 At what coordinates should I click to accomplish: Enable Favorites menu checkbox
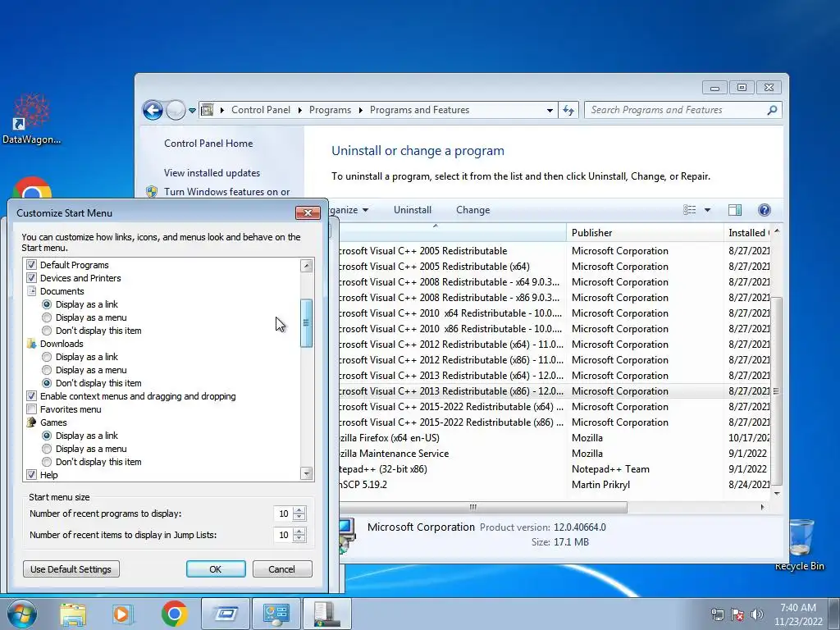[x=32, y=410]
